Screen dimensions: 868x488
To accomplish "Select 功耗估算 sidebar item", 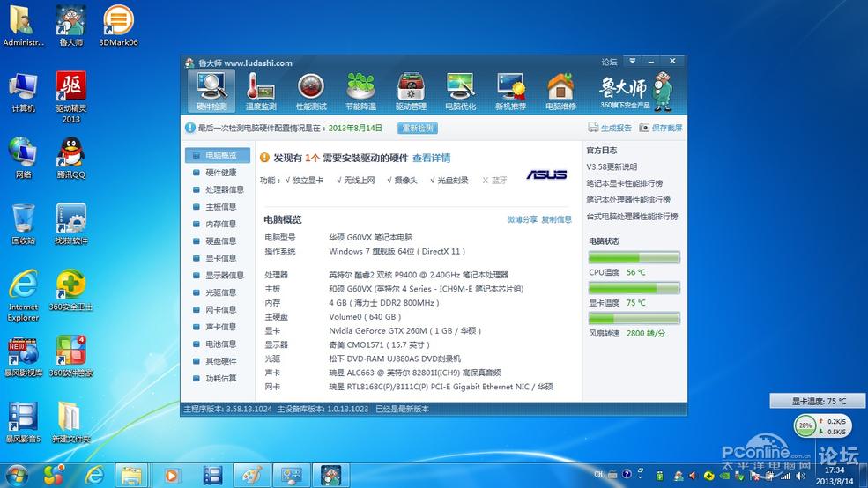I will point(218,379).
